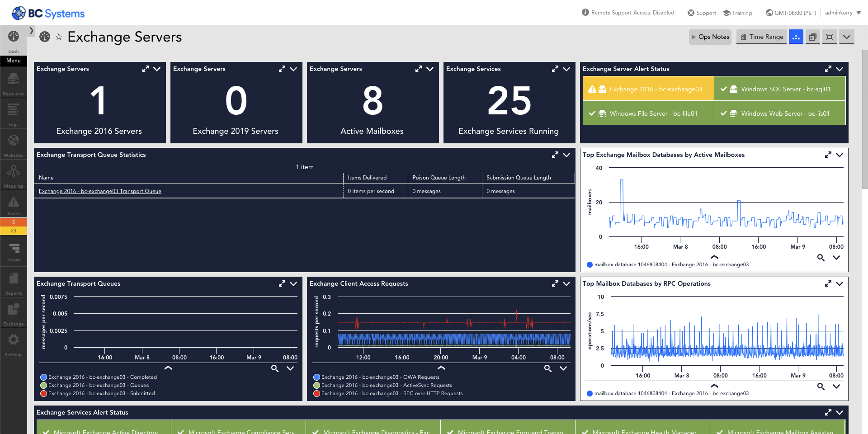The width and height of the screenshot is (868, 434).
Task: Click the page vertical scrollbar
Action: pos(864,120)
